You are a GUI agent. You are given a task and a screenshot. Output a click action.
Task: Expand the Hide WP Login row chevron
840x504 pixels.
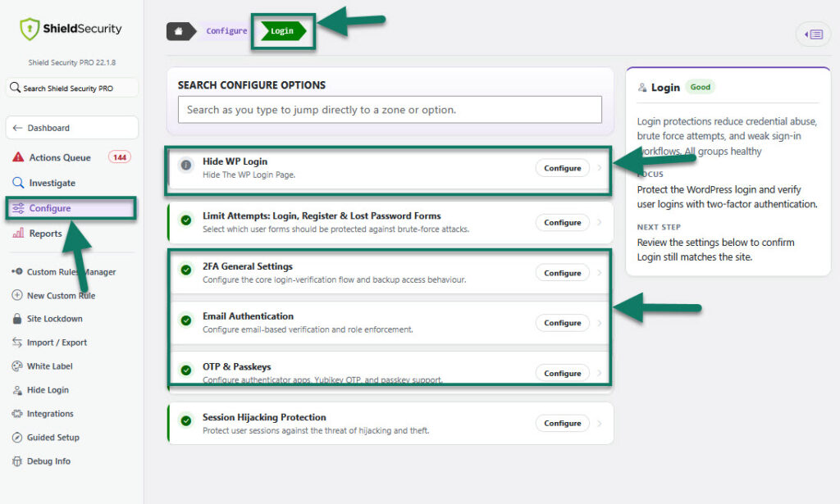point(600,168)
